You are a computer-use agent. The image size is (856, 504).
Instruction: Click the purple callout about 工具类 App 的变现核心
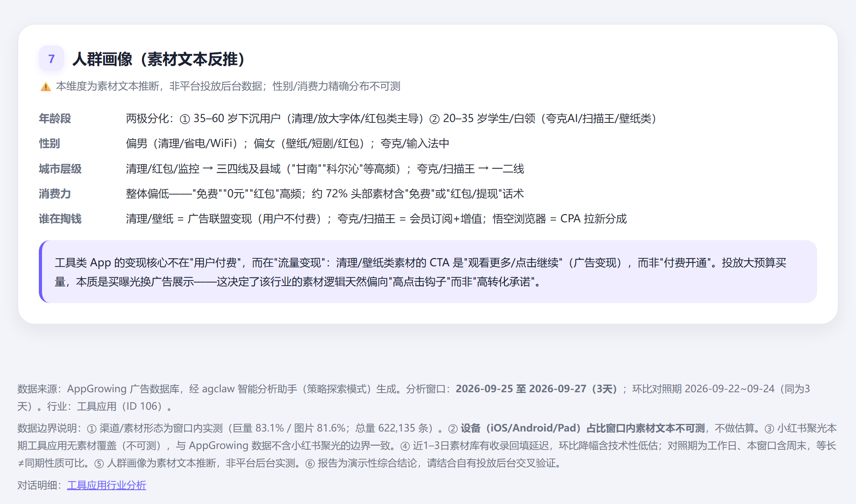tap(428, 272)
